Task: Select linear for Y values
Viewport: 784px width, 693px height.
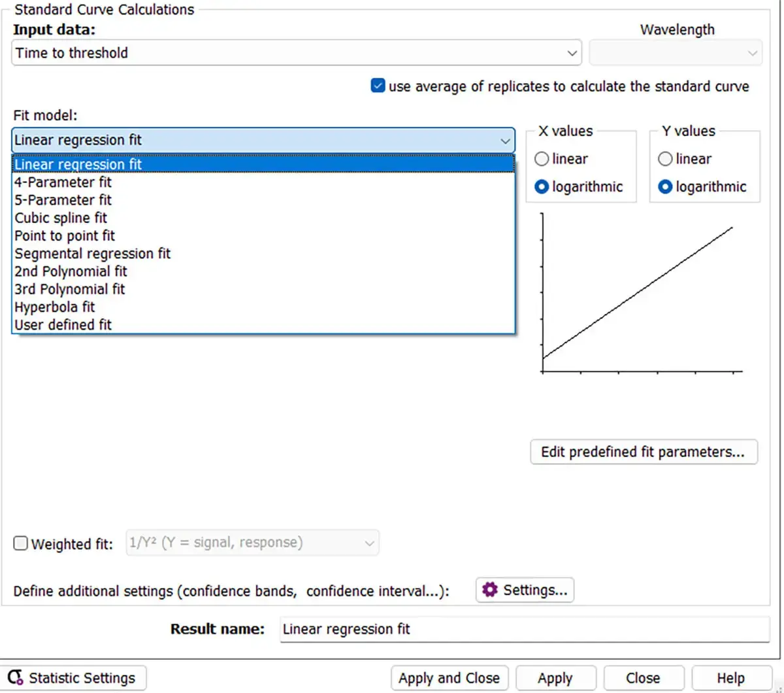Action: click(665, 159)
